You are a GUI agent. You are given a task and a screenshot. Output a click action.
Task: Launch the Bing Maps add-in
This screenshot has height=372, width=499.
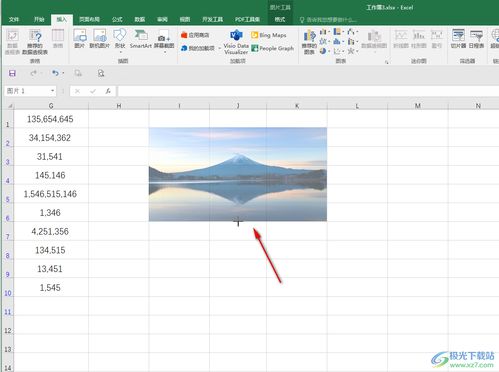[269, 35]
